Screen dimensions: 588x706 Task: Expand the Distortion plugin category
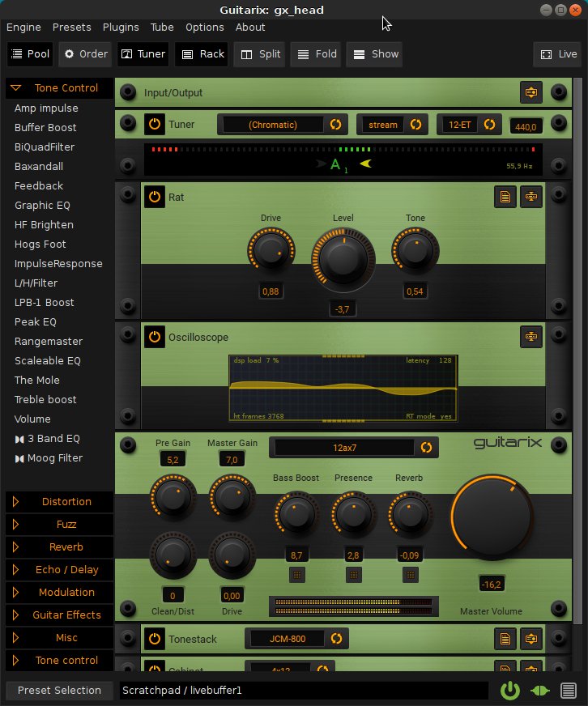tap(59, 502)
